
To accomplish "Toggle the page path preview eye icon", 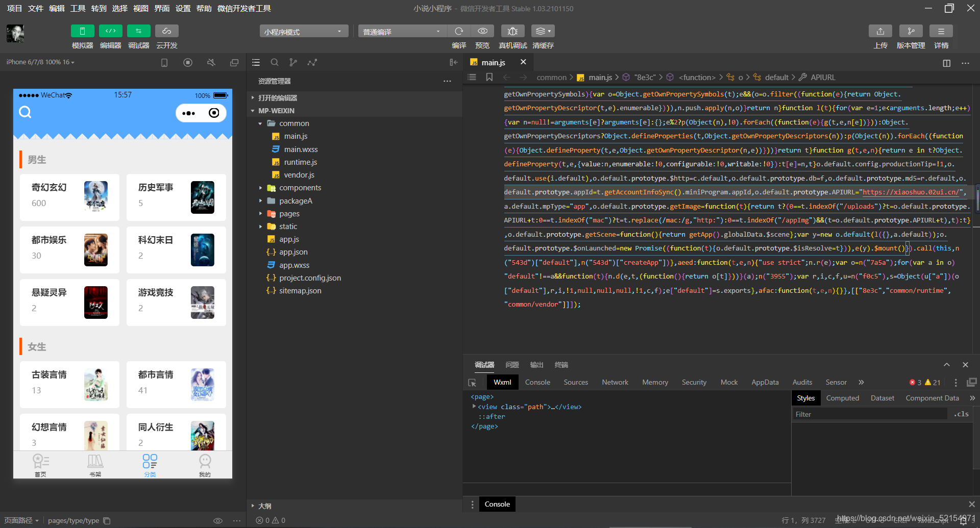I will [x=218, y=521].
